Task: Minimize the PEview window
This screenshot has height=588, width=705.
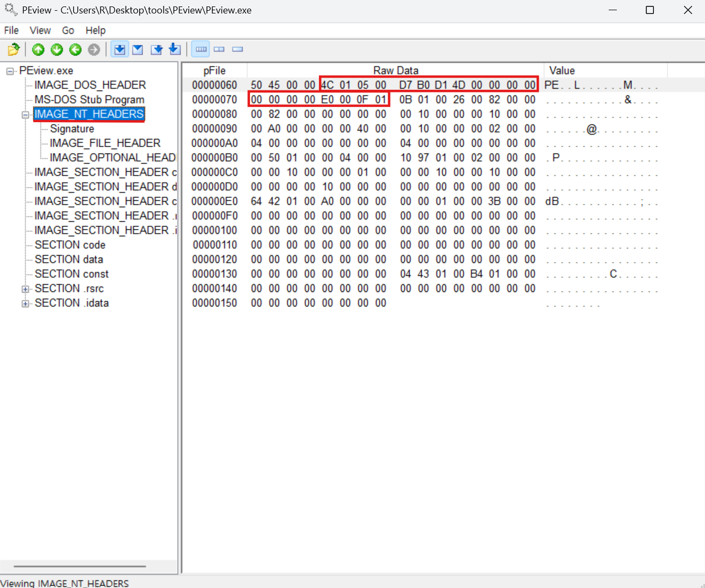Action: tap(613, 10)
